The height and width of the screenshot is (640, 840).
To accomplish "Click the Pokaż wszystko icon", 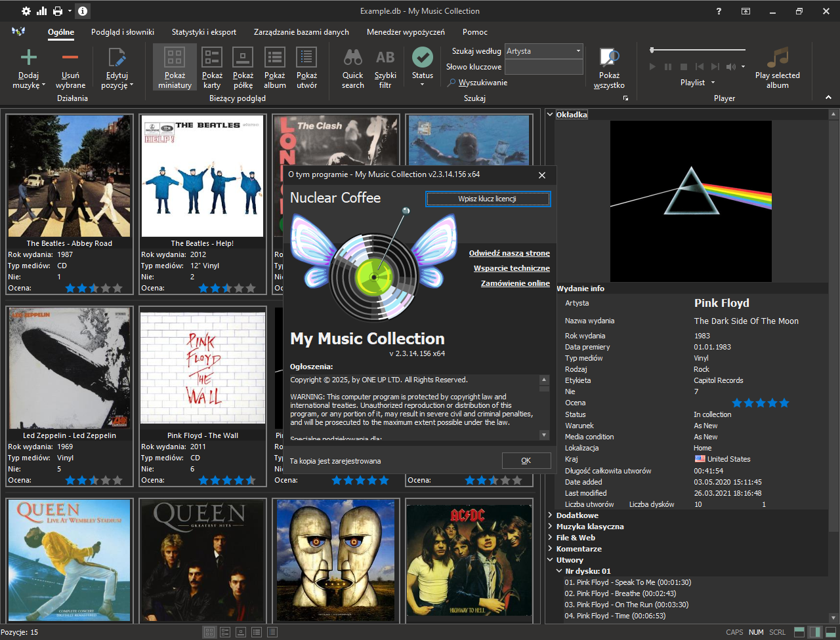I will [609, 57].
